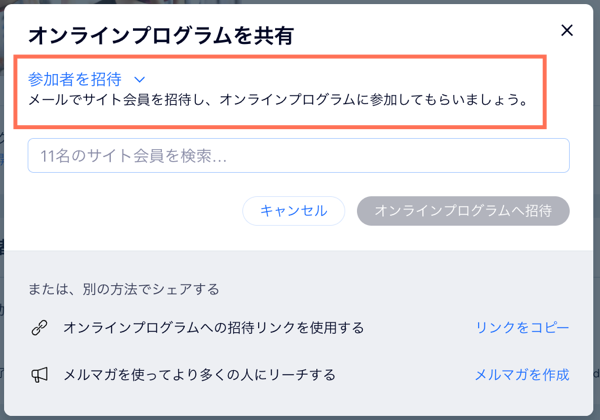Click the オンラインプログラムを共有 dialog title
The width and height of the screenshot is (600, 420).
(161, 36)
